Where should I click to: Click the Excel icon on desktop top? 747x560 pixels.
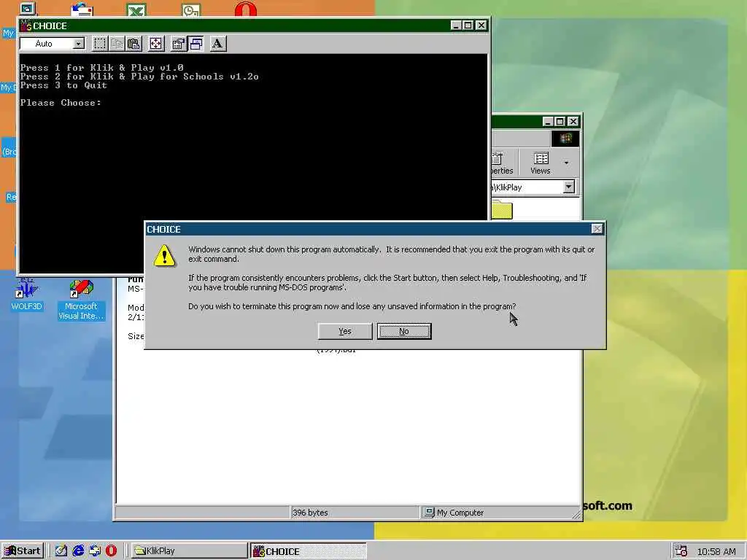(x=136, y=9)
